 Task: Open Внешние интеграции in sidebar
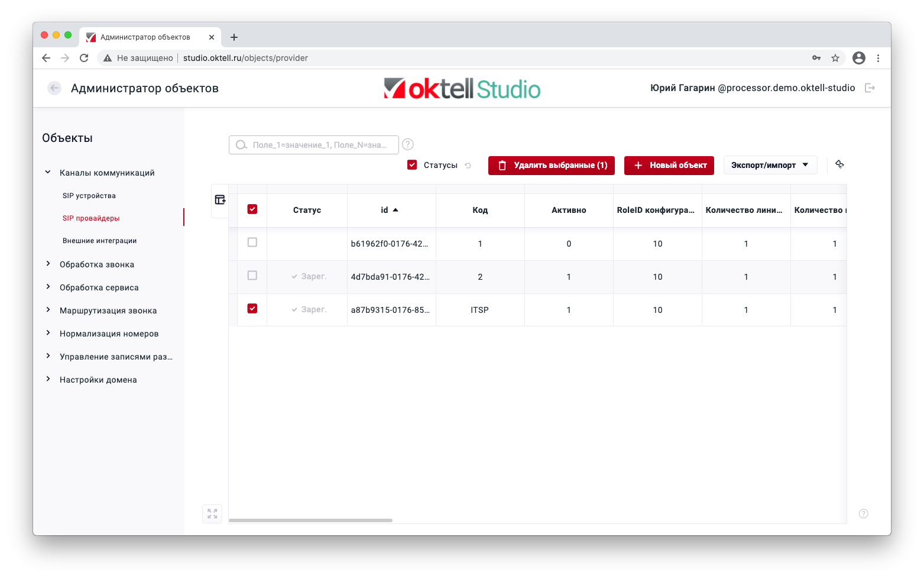(x=100, y=241)
